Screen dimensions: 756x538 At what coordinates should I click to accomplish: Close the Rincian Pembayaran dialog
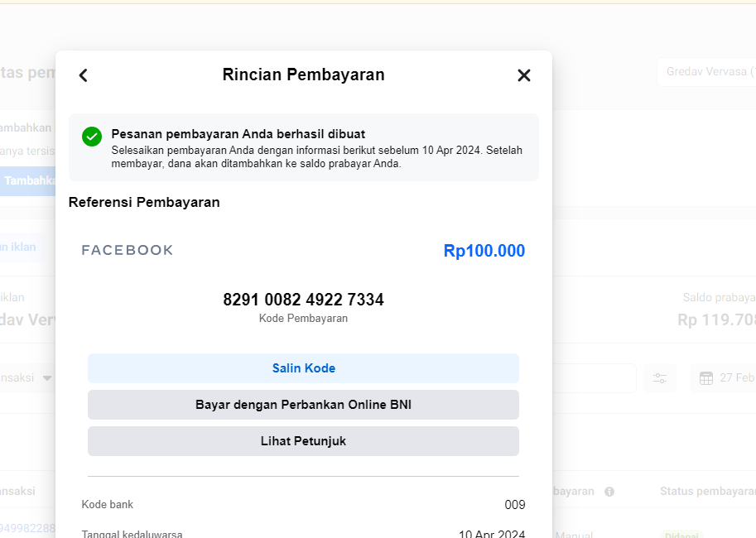[x=523, y=75]
